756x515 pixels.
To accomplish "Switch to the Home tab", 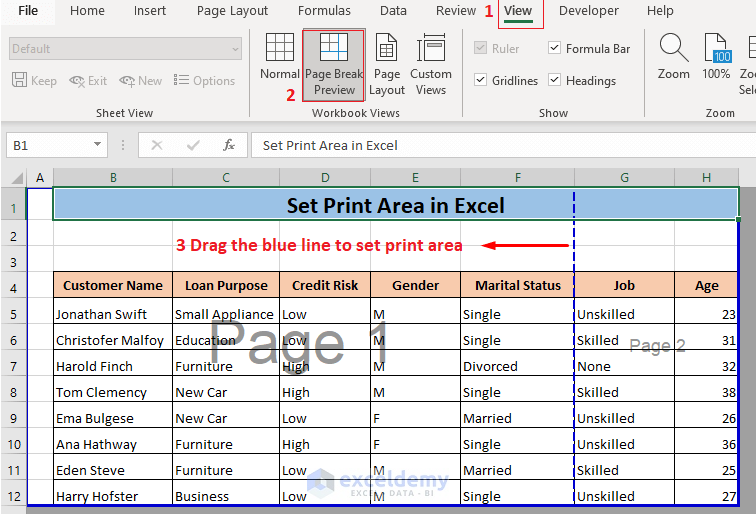I will pyautogui.click(x=87, y=11).
